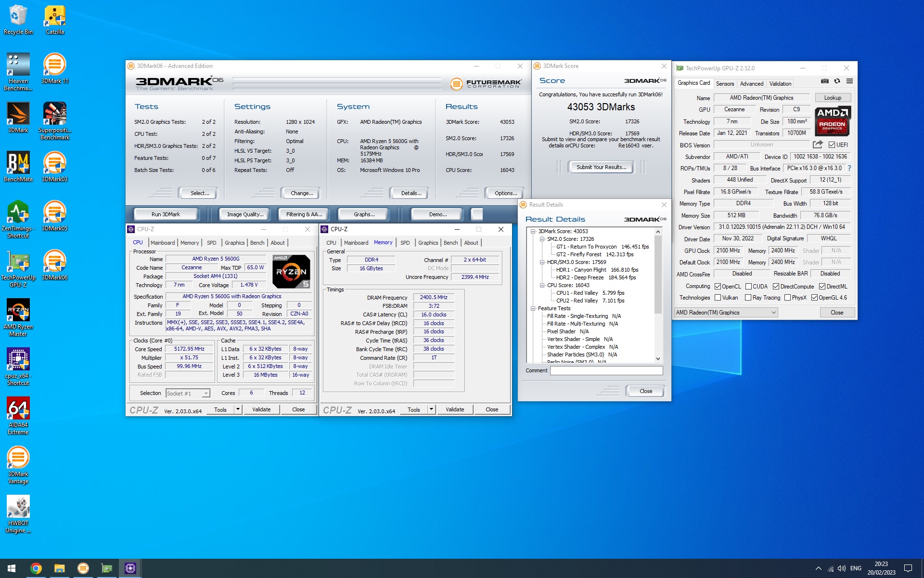
Task: Launch 3DMark 11 desktop shortcut
Action: pyautogui.click(x=55, y=68)
